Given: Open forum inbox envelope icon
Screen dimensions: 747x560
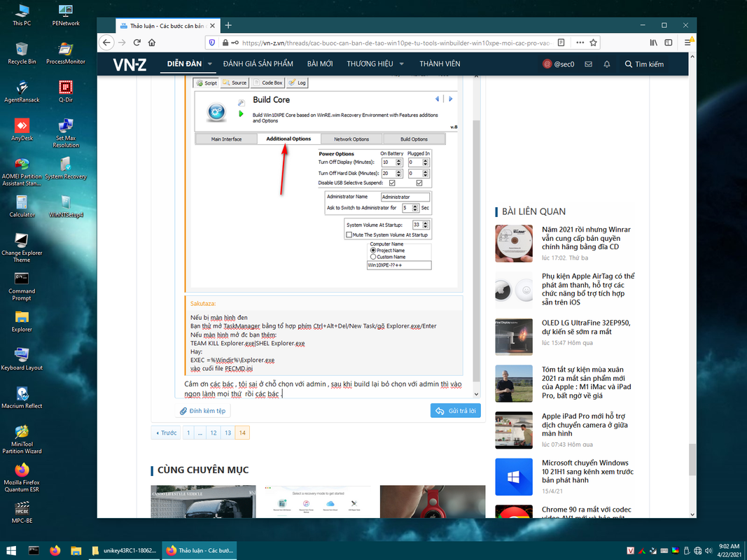Looking at the screenshot, I should [588, 64].
